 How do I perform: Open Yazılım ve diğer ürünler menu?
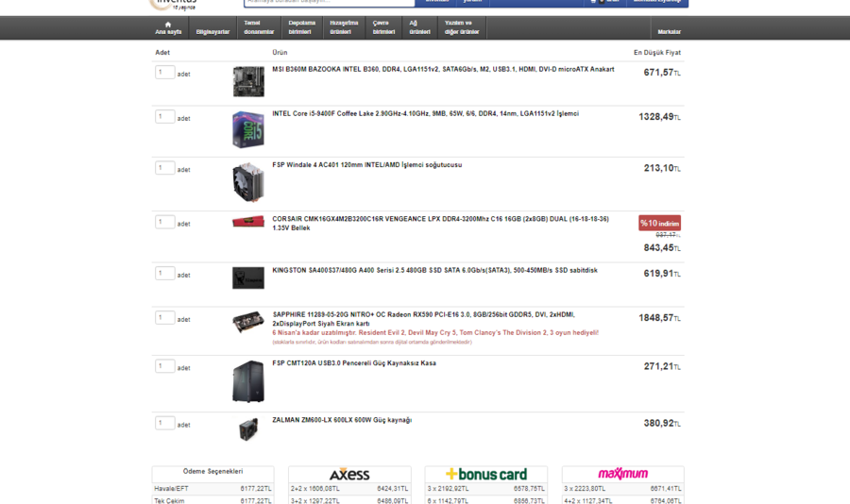pyautogui.click(x=461, y=27)
